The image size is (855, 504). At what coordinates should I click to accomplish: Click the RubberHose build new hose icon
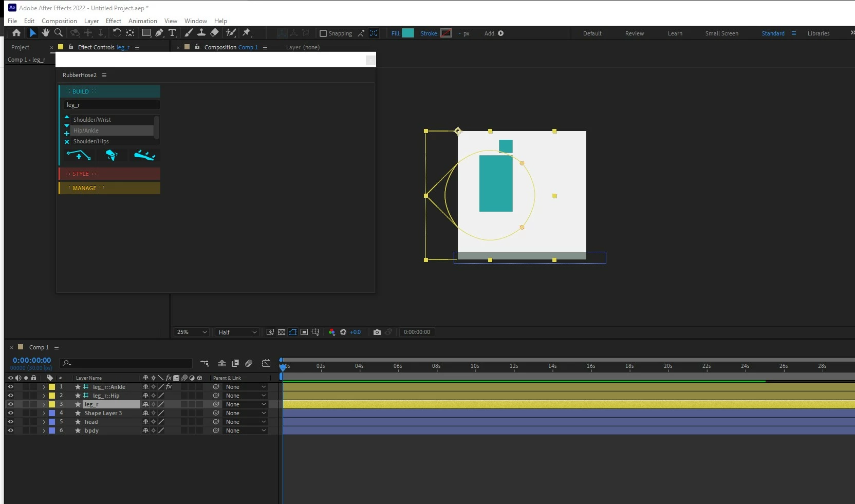pos(79,155)
